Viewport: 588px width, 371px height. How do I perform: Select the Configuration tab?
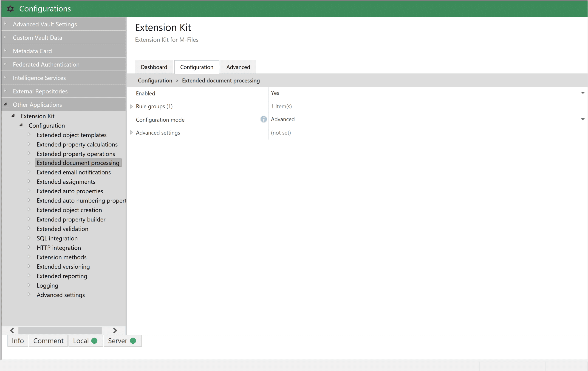click(x=197, y=67)
